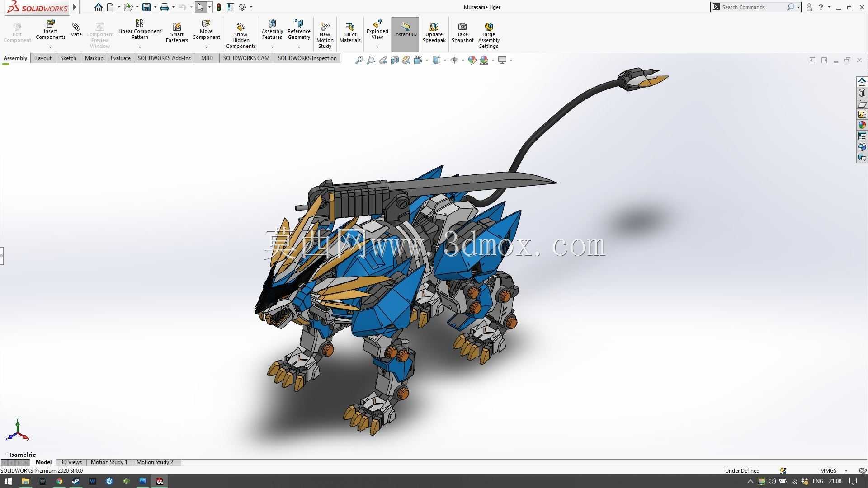Click Update Speedpak tool
The height and width of the screenshot is (488, 868).
[x=434, y=33]
